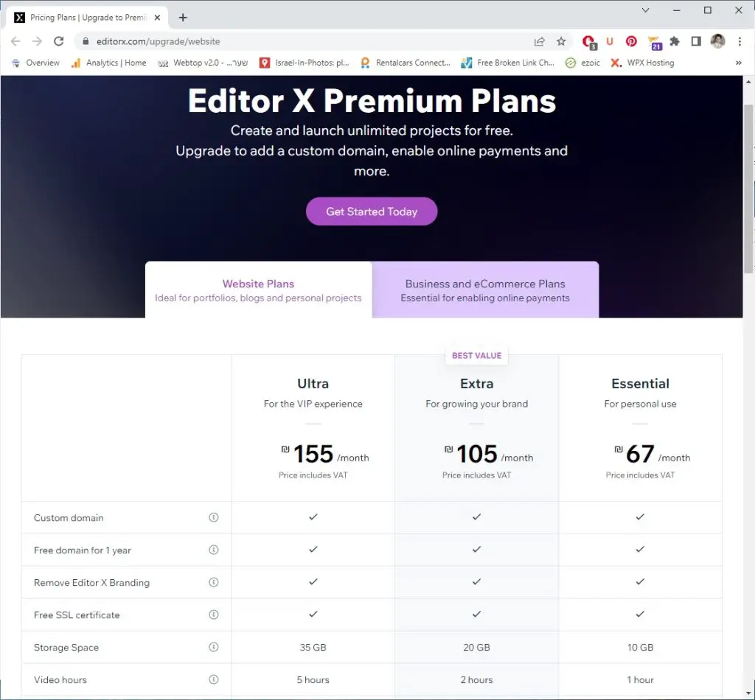Open the Free Broken Link Checker bookmark

pyautogui.click(x=507, y=63)
